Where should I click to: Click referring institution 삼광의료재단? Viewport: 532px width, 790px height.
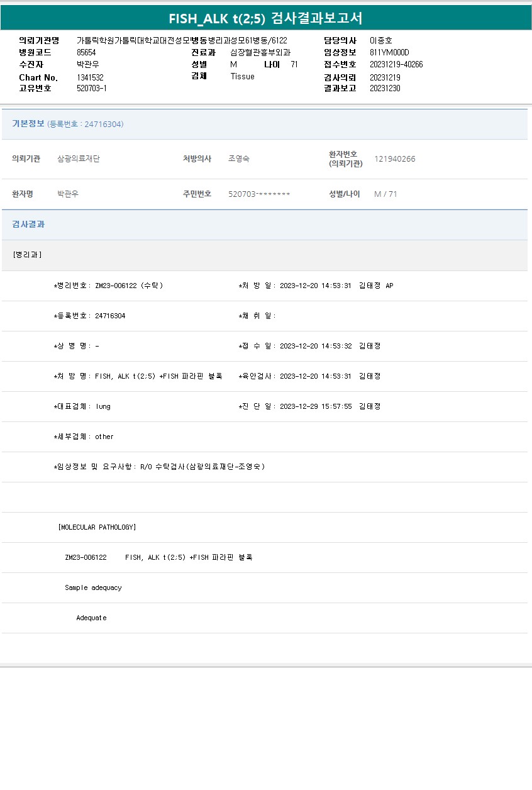[79, 159]
